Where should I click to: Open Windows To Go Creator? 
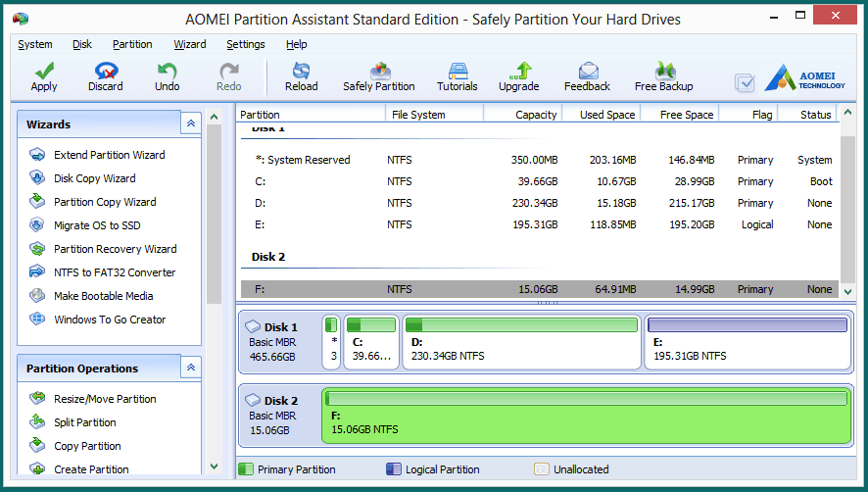pos(110,320)
